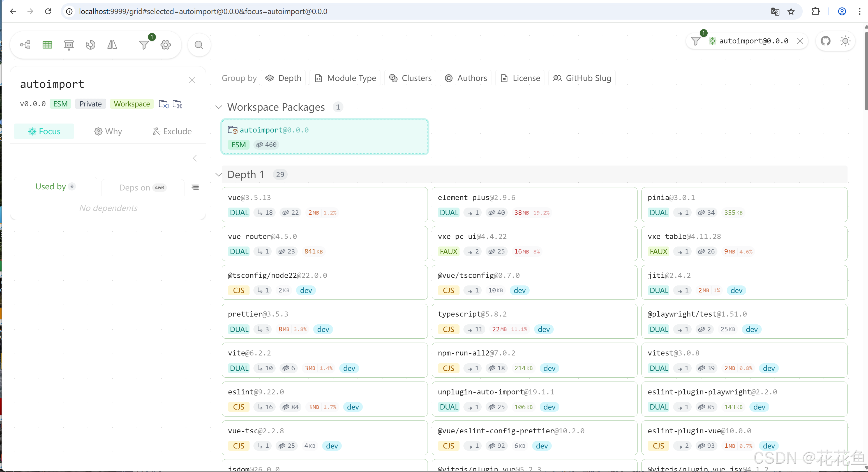Open the report view icon
The height and width of the screenshot is (472, 868).
click(69, 45)
